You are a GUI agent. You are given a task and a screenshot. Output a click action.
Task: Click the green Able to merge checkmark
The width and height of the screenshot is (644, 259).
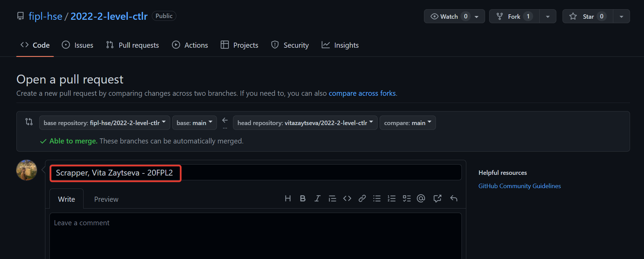point(43,141)
